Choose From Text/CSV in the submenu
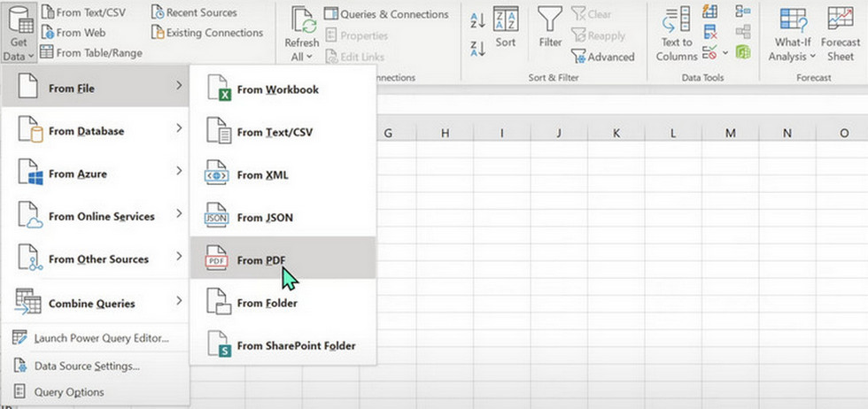Viewport: 868px width, 409px height. click(283, 132)
